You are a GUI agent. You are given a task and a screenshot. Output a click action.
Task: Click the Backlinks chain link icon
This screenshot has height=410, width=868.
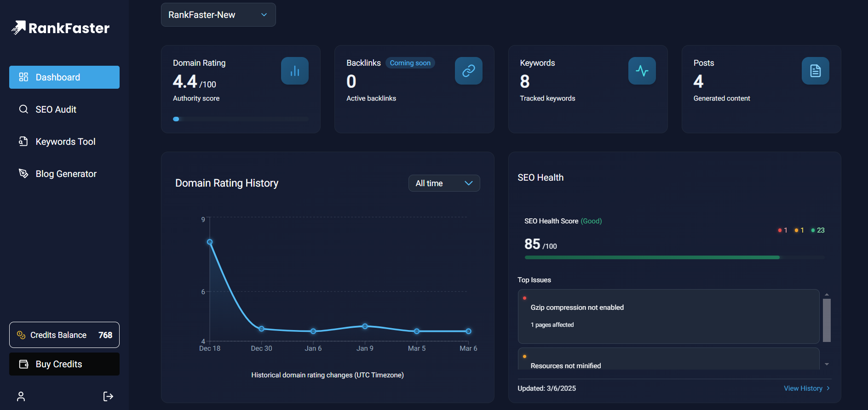coord(469,71)
